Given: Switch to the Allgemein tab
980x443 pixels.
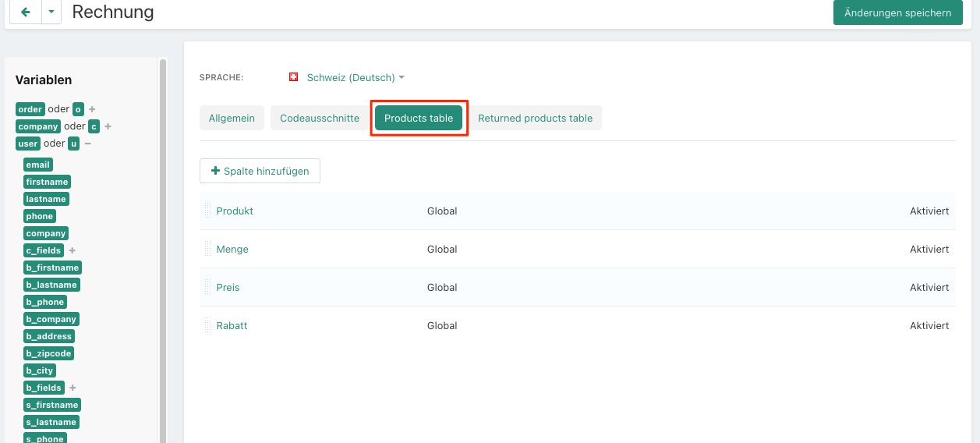Looking at the screenshot, I should 232,118.
